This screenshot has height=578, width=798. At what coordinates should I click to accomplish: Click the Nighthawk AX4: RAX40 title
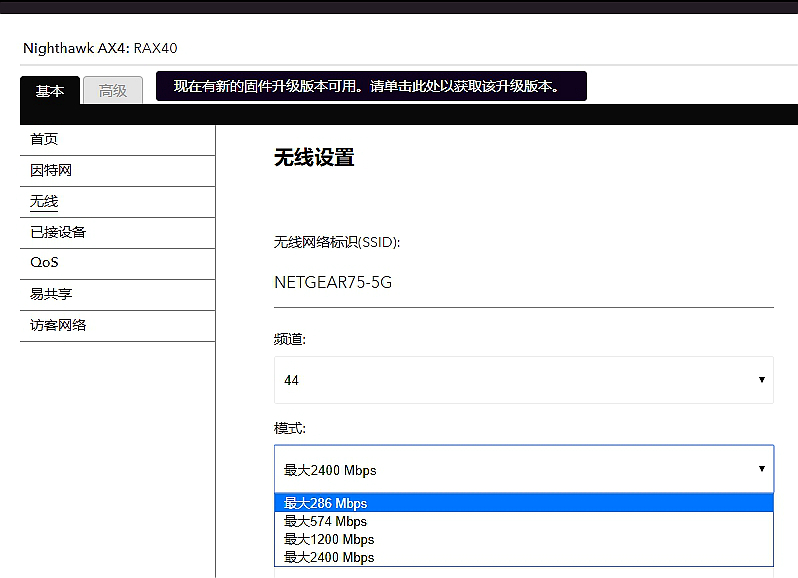pyautogui.click(x=100, y=48)
